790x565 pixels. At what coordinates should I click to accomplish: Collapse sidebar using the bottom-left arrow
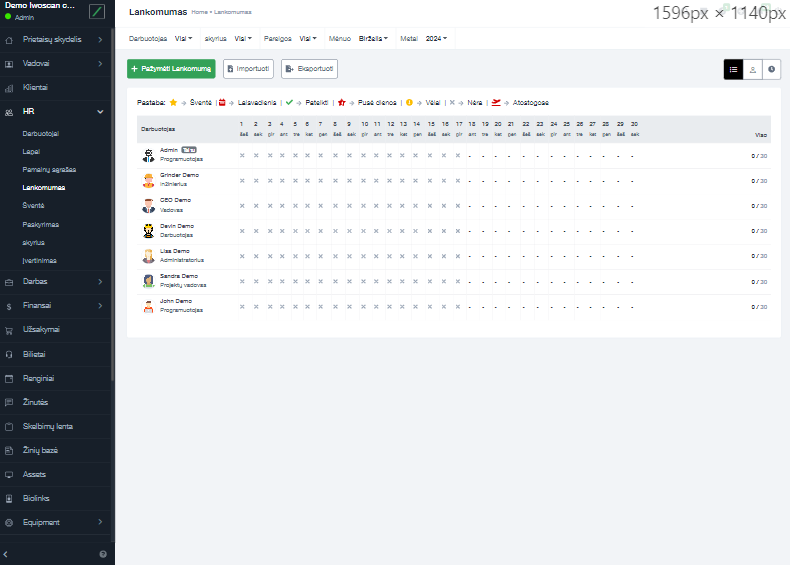click(x=8, y=553)
